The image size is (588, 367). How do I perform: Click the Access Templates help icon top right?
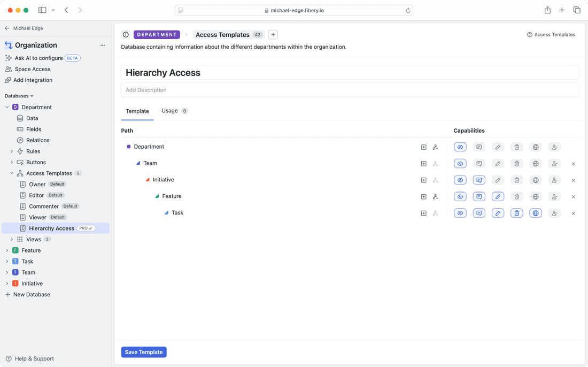click(x=529, y=34)
